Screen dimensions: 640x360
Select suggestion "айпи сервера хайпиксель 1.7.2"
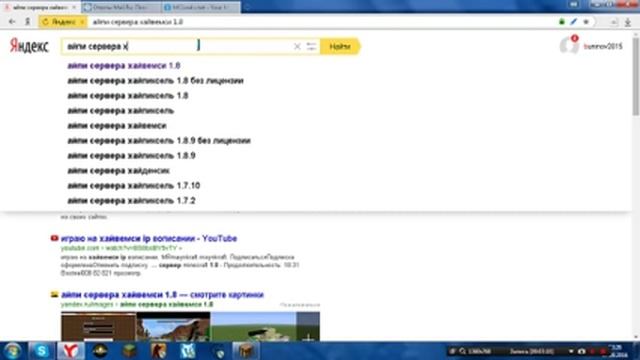131,201
